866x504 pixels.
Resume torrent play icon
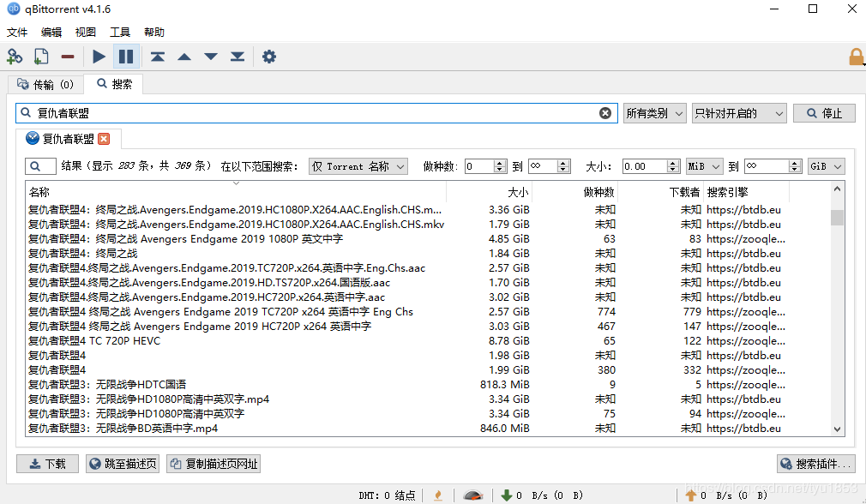(x=99, y=57)
